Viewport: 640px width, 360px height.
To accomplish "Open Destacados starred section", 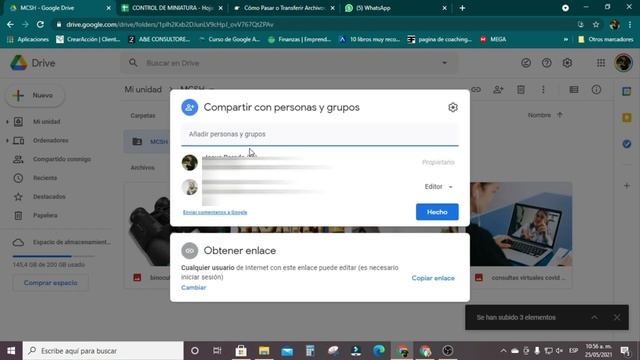I will [49, 197].
